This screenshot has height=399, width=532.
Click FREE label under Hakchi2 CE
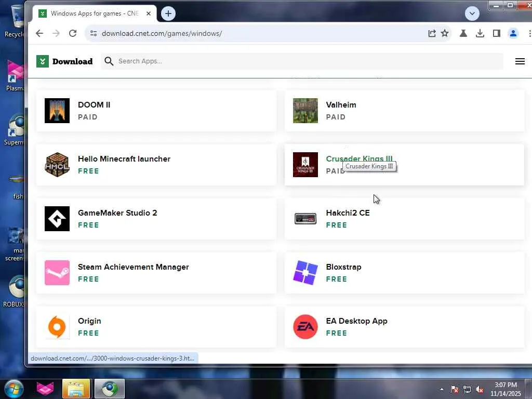pyautogui.click(x=336, y=225)
